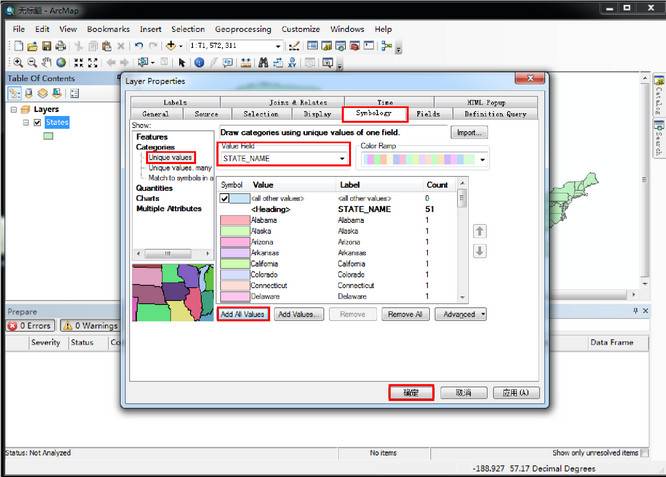This screenshot has height=477, width=666.
Task: Click the 0 Warnings filter button
Action: click(90, 326)
